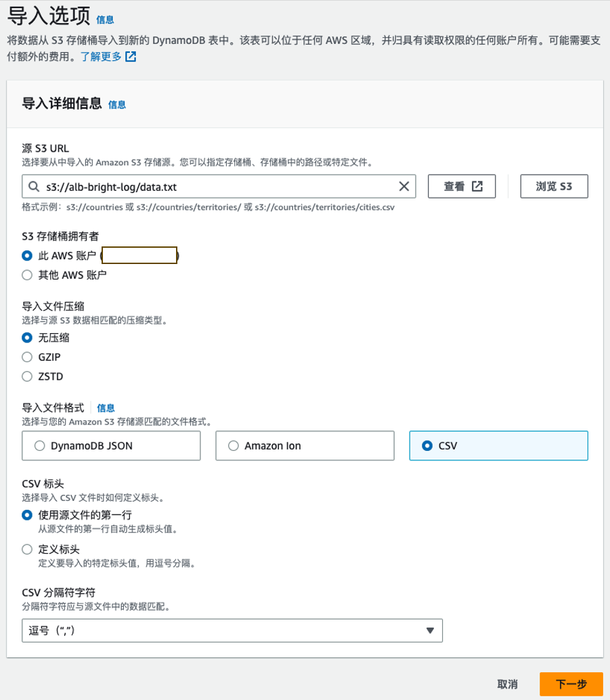Click into the 源 S3 URL input field
This screenshot has height=700, width=610.
pos(219,186)
